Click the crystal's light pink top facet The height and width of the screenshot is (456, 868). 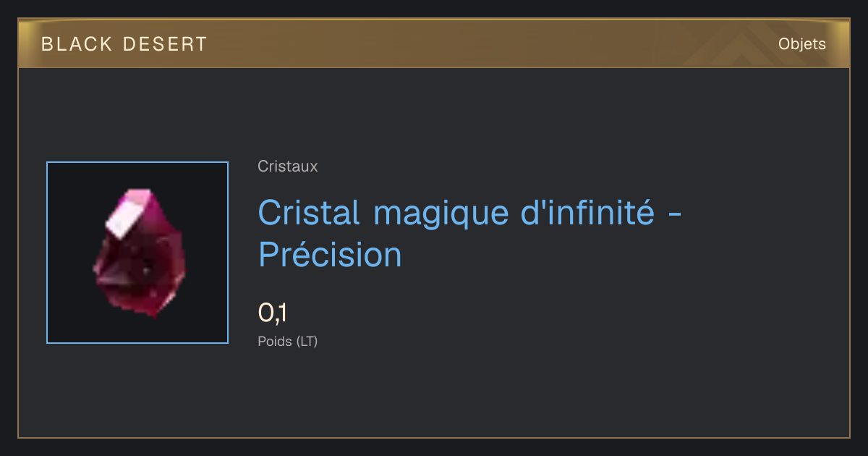(130, 211)
